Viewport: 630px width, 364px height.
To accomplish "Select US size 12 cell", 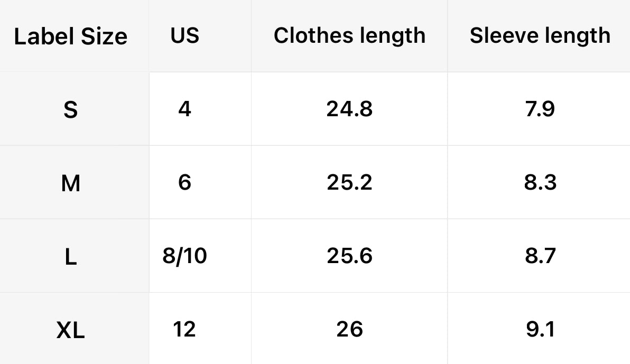I will click(184, 329).
